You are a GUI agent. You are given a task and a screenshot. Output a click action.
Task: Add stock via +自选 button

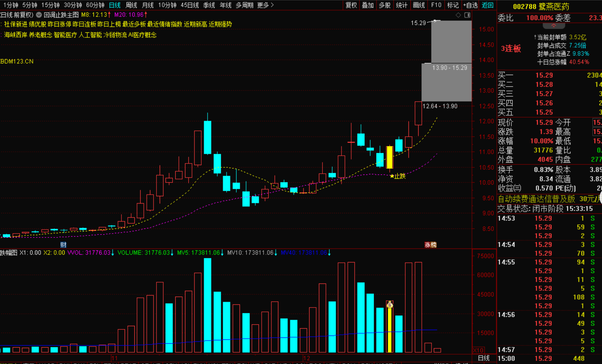pos(470,5)
